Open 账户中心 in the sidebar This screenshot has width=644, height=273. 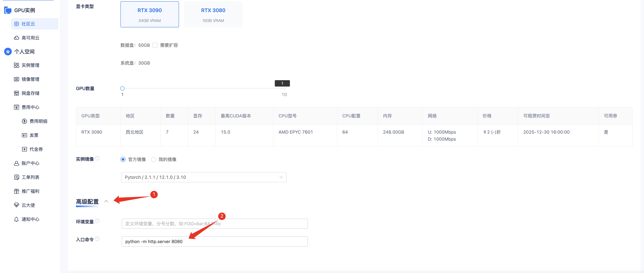click(30, 163)
